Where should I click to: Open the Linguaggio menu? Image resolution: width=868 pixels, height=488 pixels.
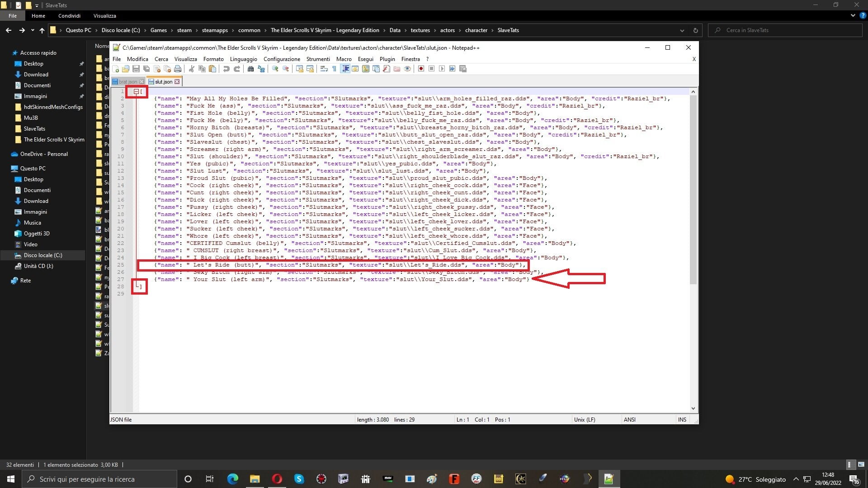(243, 59)
